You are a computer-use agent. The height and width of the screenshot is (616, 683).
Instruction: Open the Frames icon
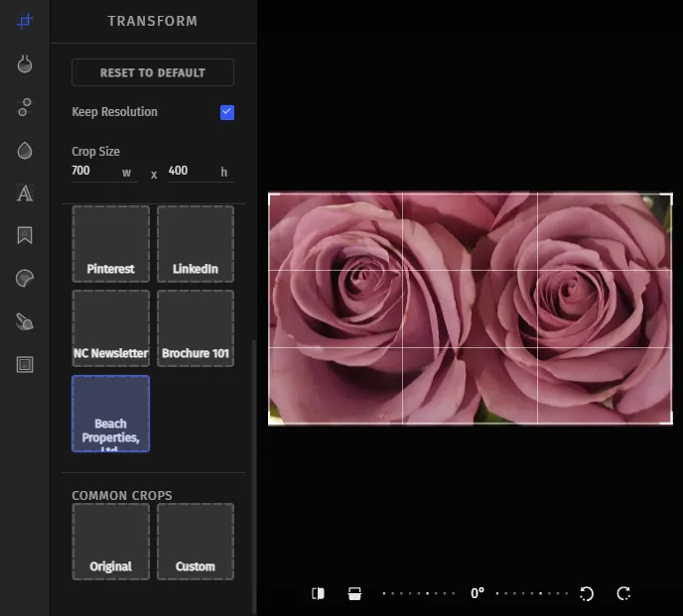click(x=25, y=364)
